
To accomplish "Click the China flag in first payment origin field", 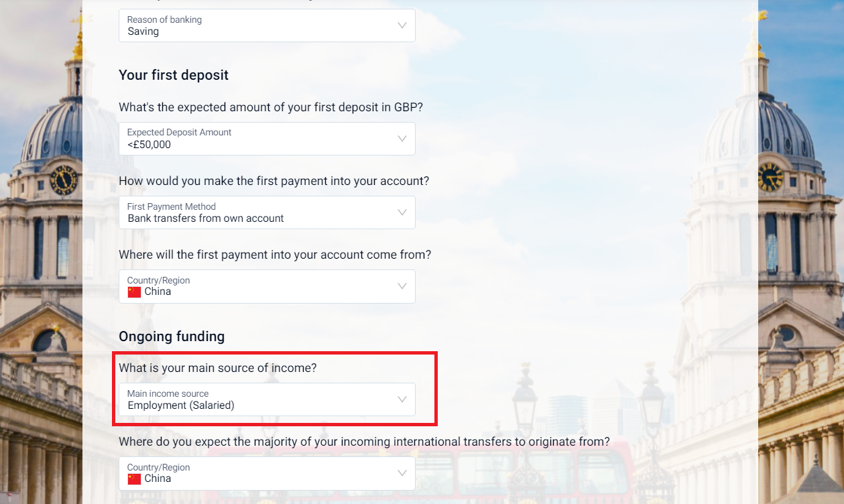I will (134, 292).
